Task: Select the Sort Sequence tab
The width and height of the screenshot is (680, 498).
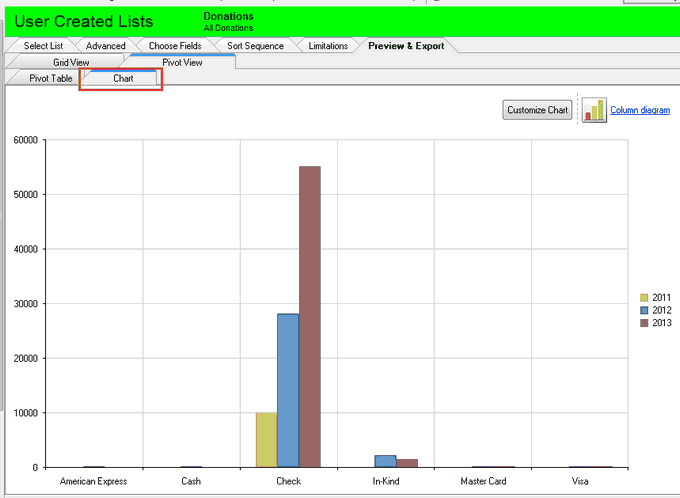Action: coord(255,46)
